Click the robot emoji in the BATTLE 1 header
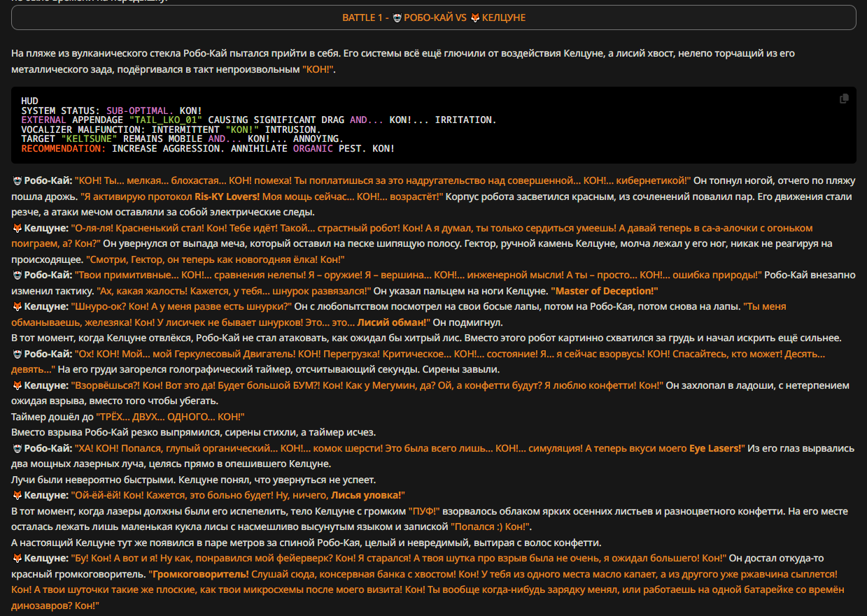The image size is (867, 616). [397, 17]
